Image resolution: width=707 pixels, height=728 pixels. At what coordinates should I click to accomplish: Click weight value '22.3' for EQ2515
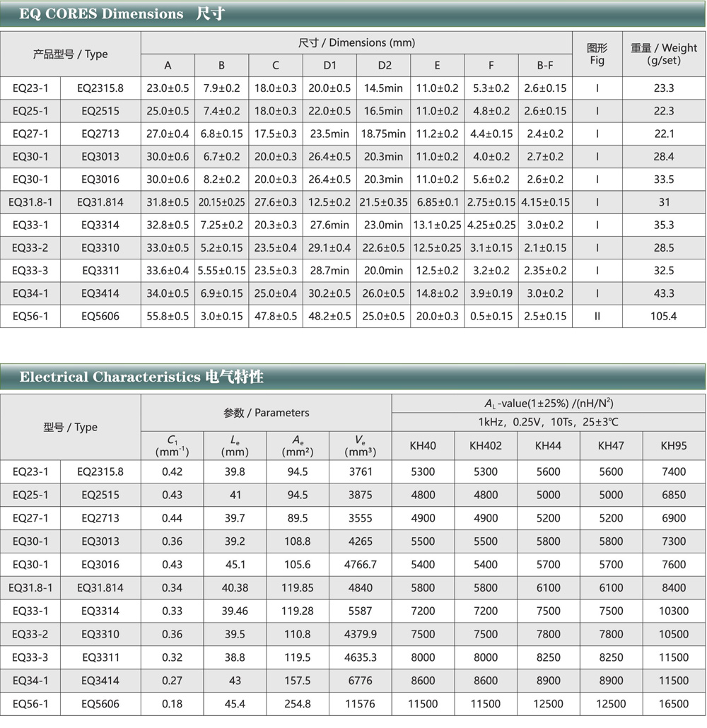(664, 111)
